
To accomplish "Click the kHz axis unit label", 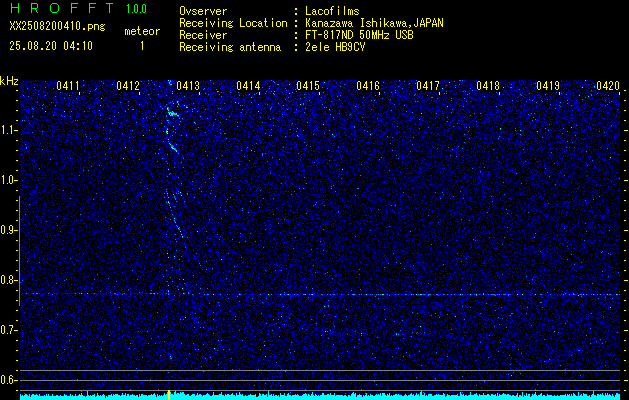I will point(9,81).
